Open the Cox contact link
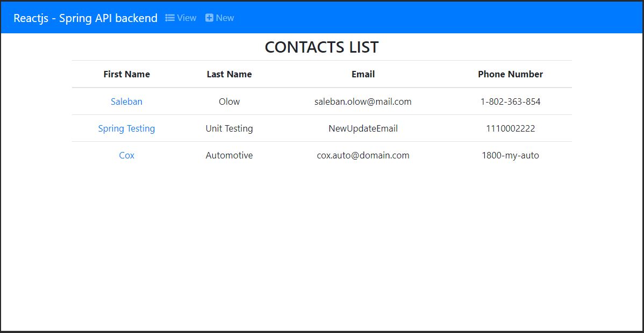This screenshot has height=333, width=644. (126, 155)
